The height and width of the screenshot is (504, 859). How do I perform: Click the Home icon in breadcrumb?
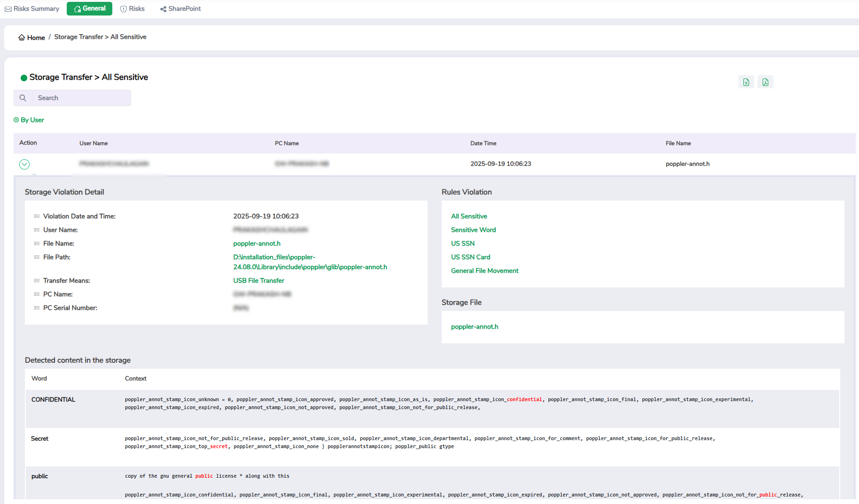click(x=22, y=38)
